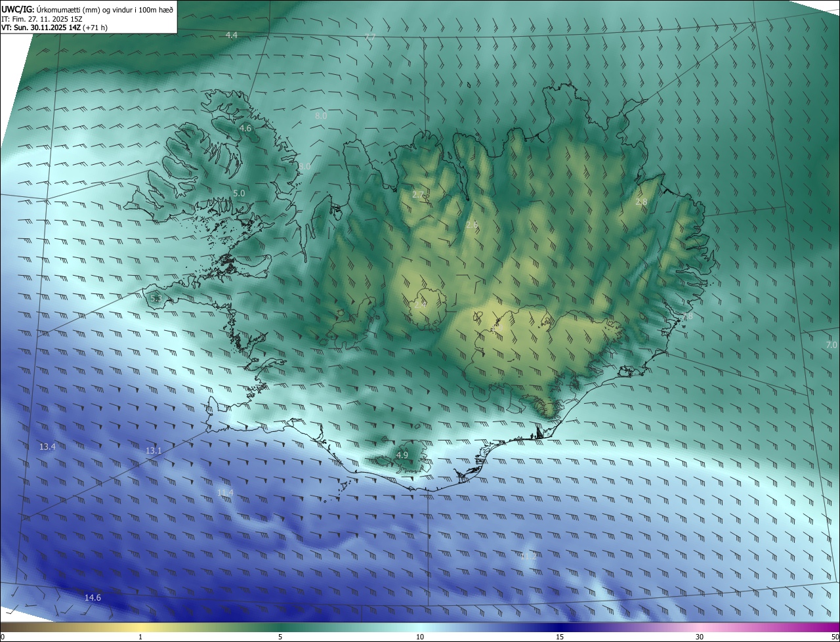840x642 pixels.
Task: Click the map value label '7.7'
Action: (x=370, y=37)
